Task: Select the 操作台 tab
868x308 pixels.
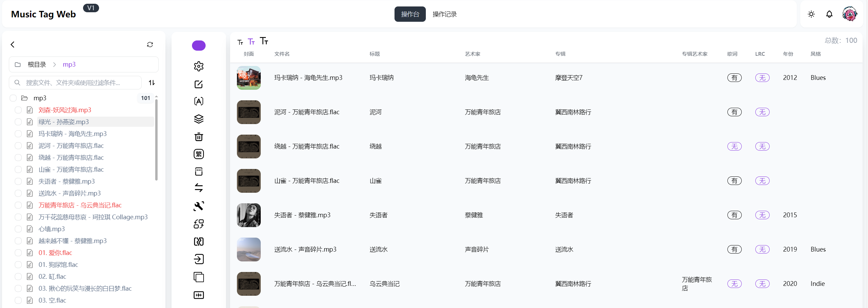Action: click(x=410, y=14)
